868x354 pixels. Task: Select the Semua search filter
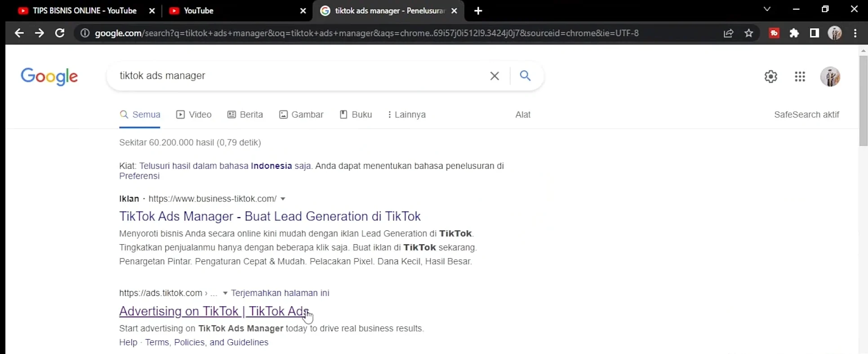(x=140, y=115)
